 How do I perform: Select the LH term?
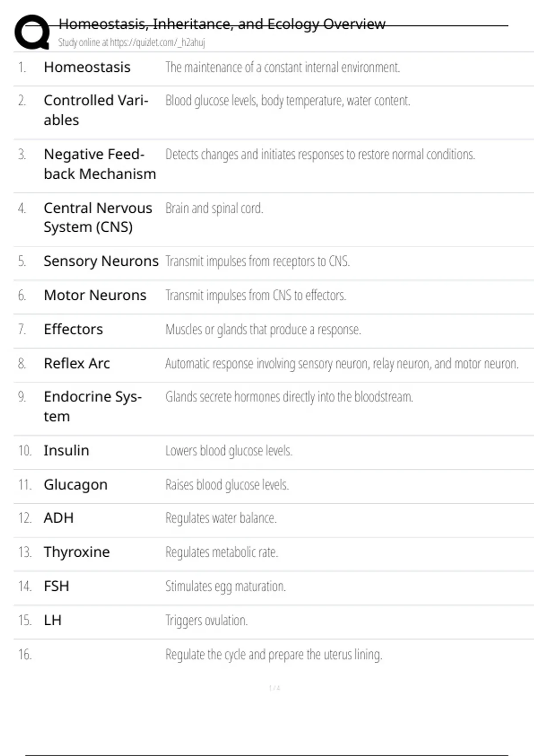(53, 620)
